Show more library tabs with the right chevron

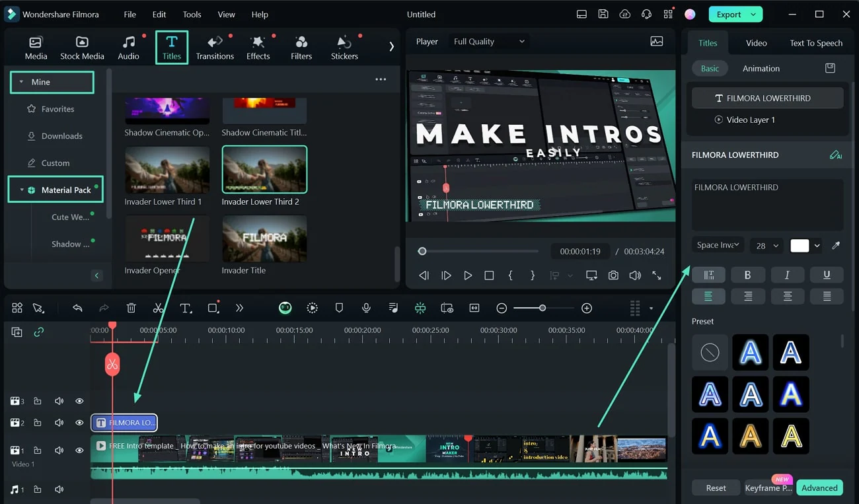[x=391, y=46]
